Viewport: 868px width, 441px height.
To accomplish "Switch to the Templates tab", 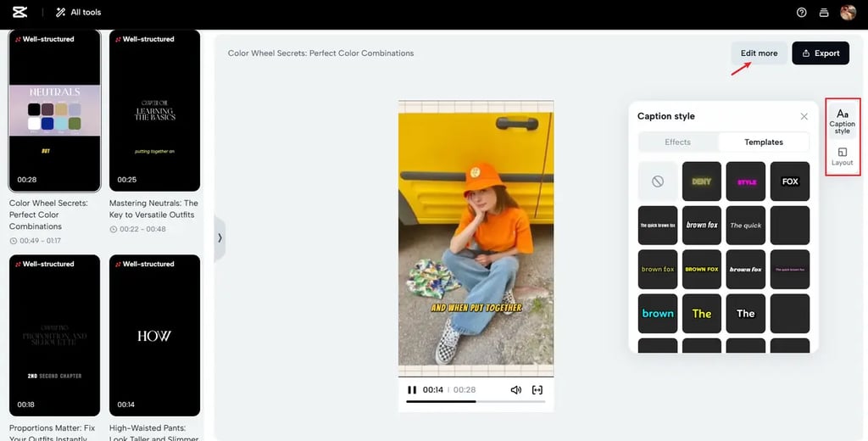I will [764, 142].
